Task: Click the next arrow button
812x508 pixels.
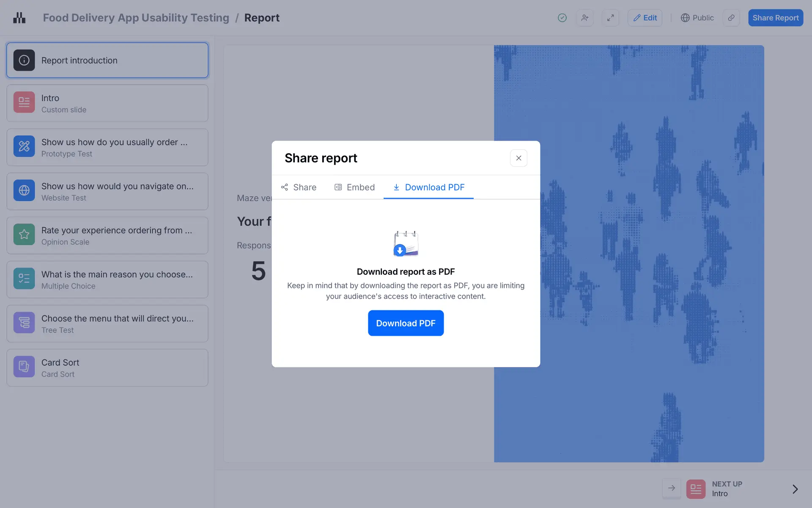Action: click(671, 489)
